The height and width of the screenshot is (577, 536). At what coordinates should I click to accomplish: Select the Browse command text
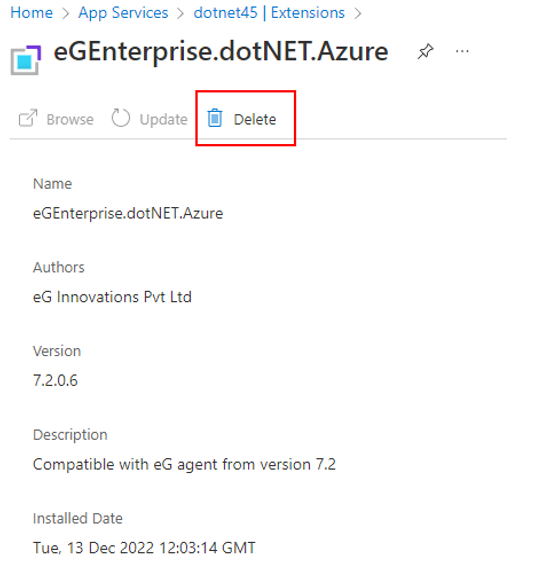pyautogui.click(x=70, y=120)
